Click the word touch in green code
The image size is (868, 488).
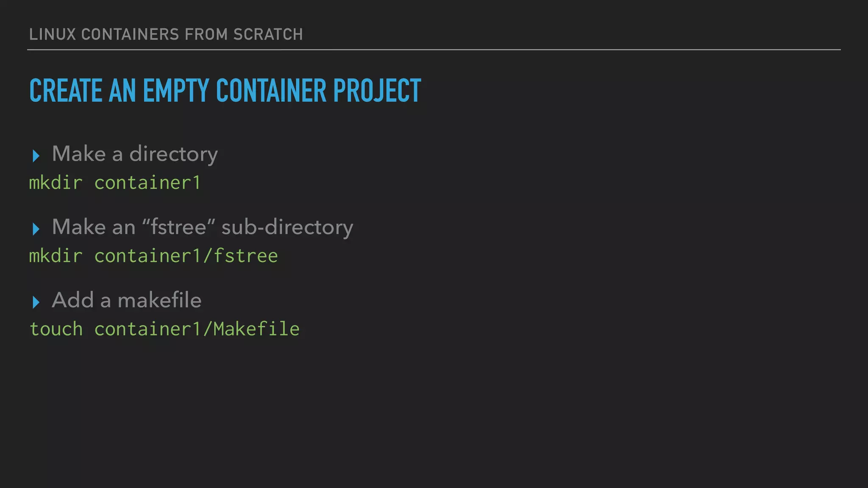click(x=56, y=329)
